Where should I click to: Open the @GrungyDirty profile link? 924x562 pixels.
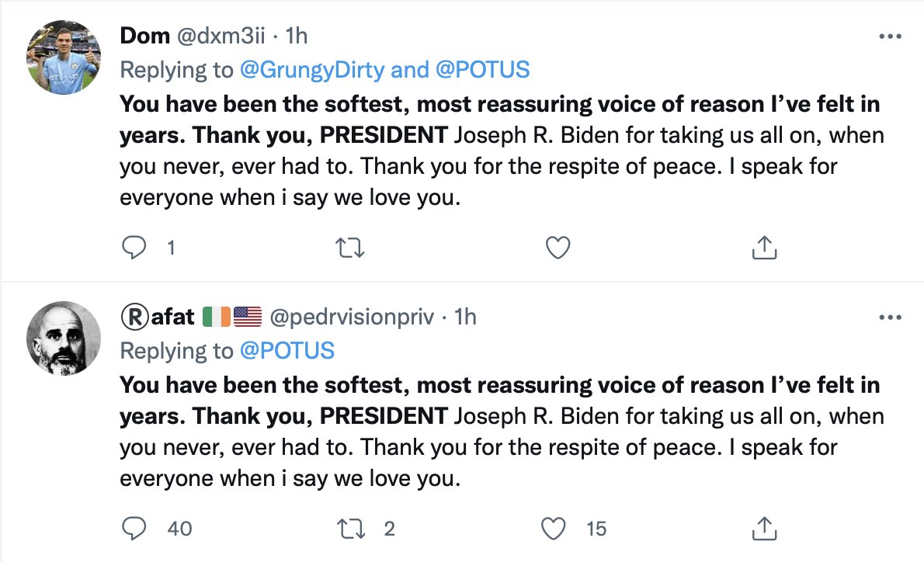[x=312, y=70]
